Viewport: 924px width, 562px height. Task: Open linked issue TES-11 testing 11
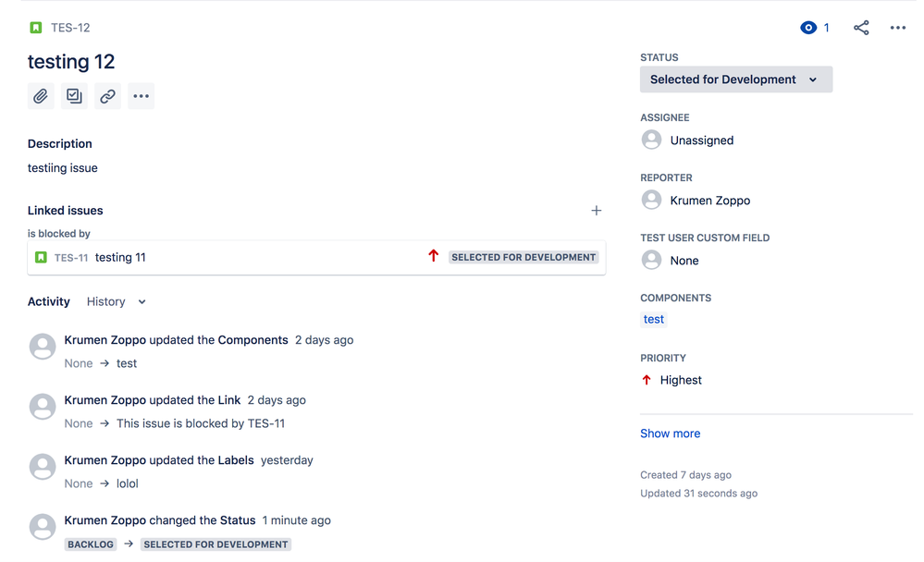point(120,256)
